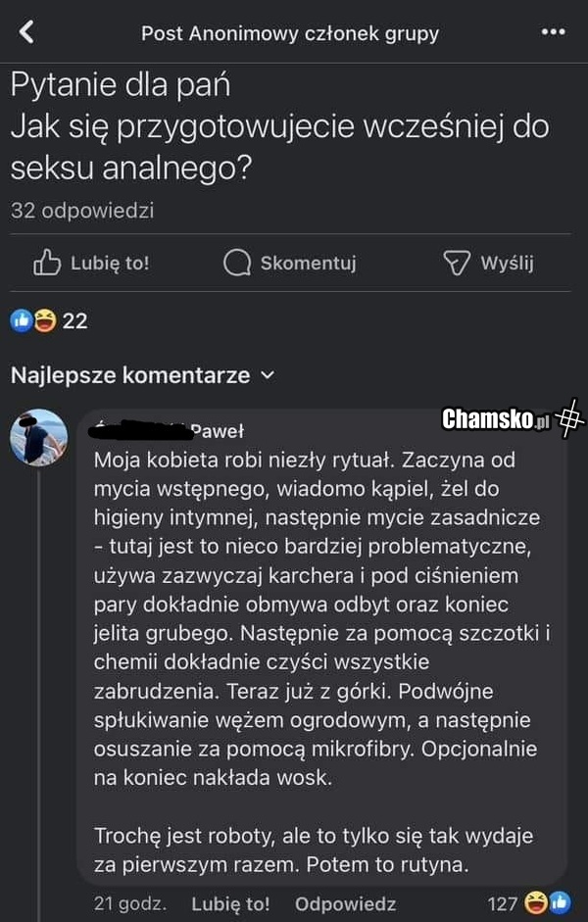Tap the Post Anonimowy członek grupy header
The height and width of the screenshot is (922, 588).
pyautogui.click(x=290, y=33)
